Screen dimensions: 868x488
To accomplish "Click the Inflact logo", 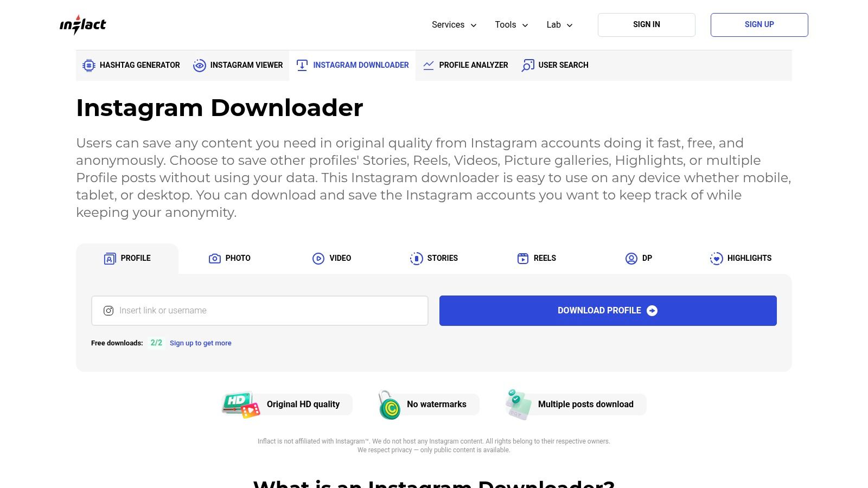I will click(x=82, y=25).
